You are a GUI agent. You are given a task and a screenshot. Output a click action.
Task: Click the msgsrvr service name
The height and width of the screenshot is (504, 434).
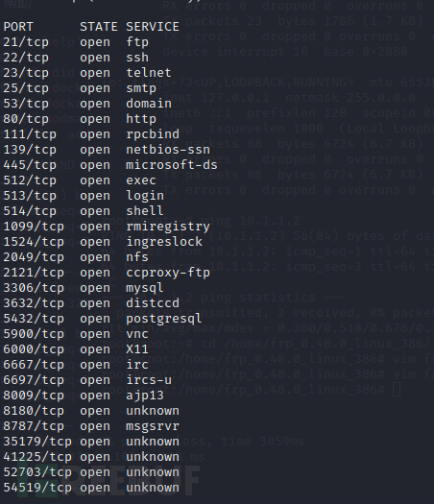pos(153,426)
